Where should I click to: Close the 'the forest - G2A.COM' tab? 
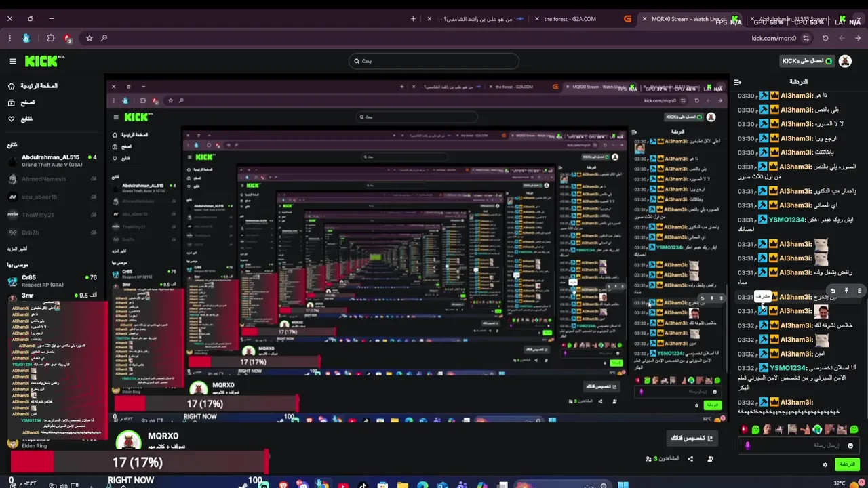(x=537, y=18)
